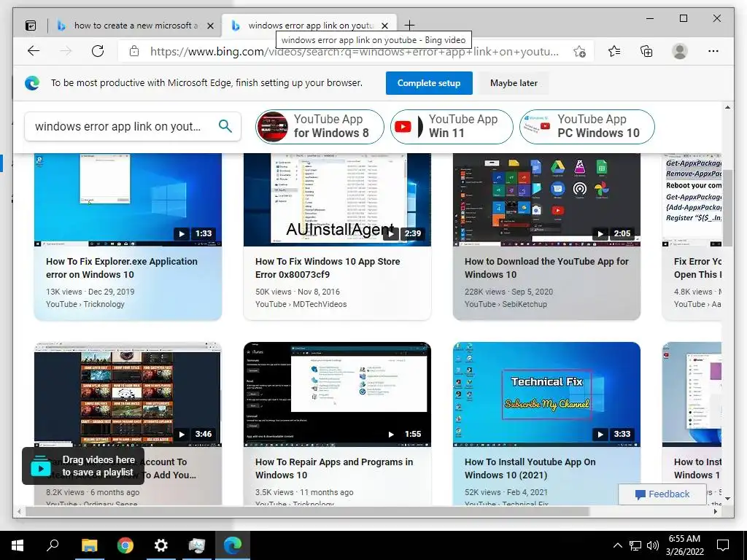Open the Windows Start menu

coord(18,545)
